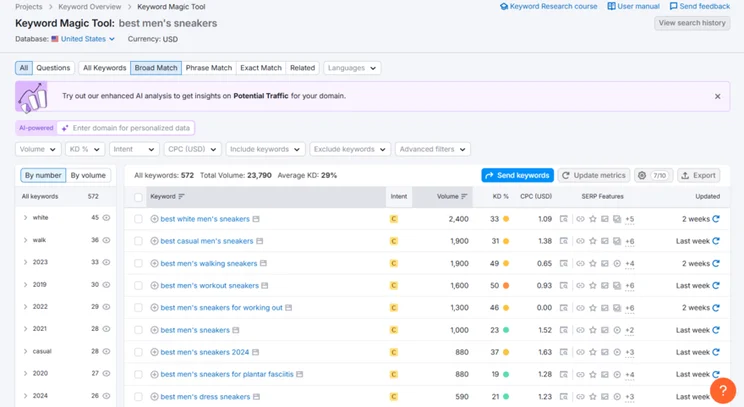Sort by Keyword column sort icon
This screenshot has width=744, height=407.
point(181,196)
